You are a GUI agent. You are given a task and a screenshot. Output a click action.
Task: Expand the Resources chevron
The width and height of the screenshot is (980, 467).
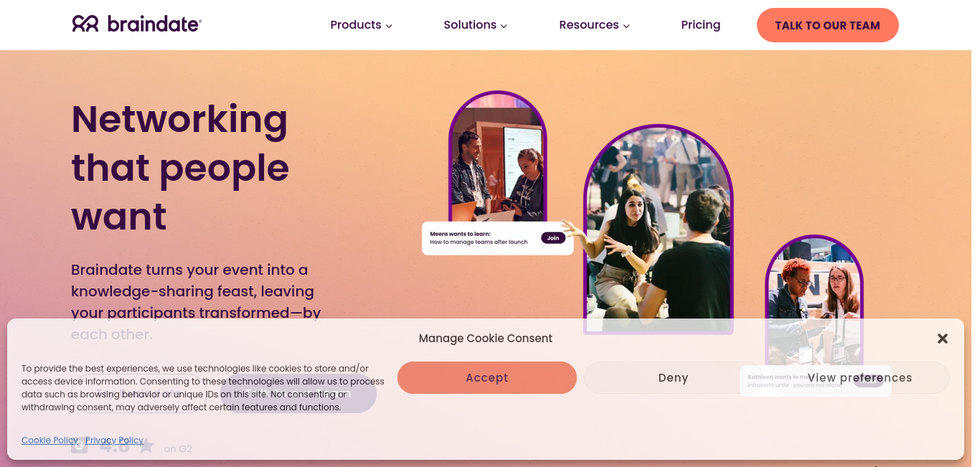(626, 26)
